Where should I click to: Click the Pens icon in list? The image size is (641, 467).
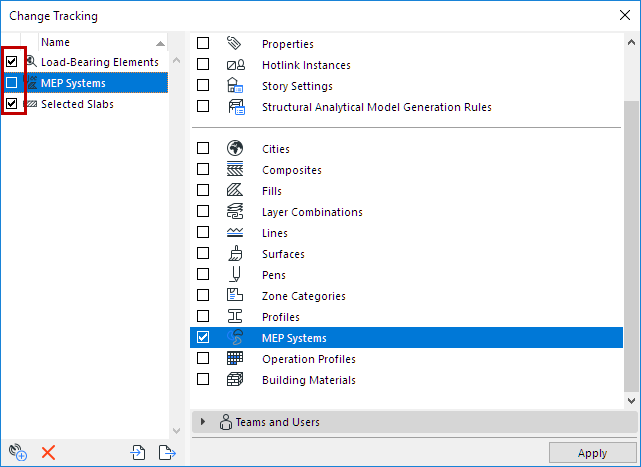click(235, 275)
